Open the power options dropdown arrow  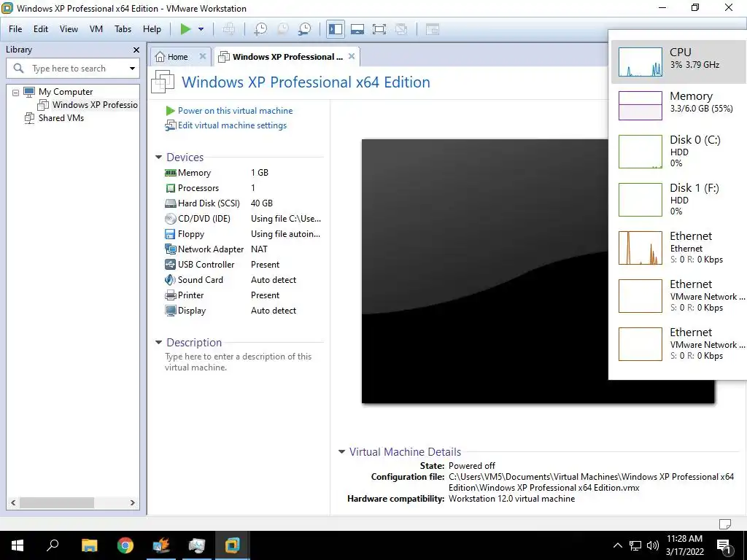point(201,29)
